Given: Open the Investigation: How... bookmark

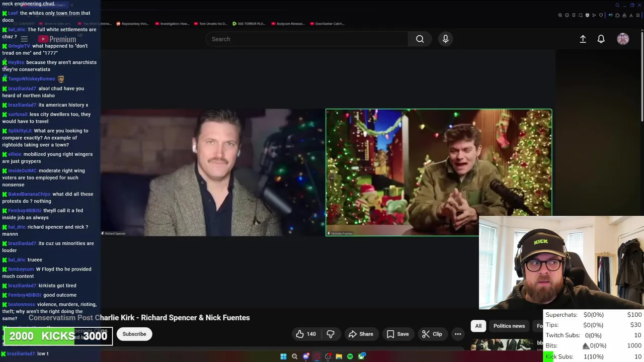Looking at the screenshot, I should pyautogui.click(x=172, y=24).
